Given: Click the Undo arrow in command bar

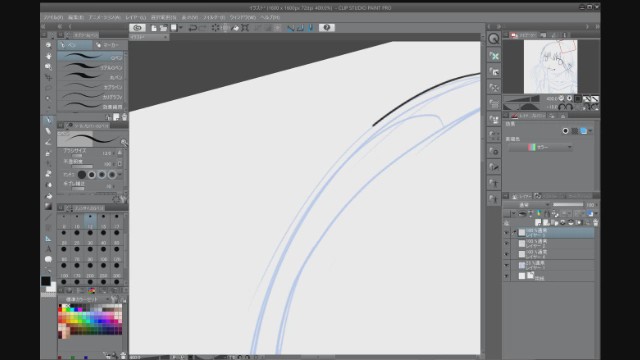Looking at the screenshot, I should coord(193,28).
